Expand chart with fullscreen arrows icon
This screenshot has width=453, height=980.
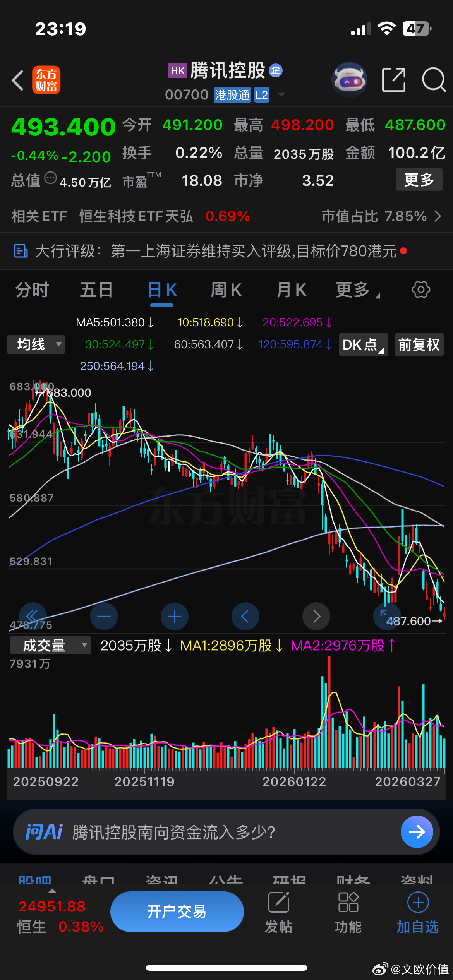[386, 616]
